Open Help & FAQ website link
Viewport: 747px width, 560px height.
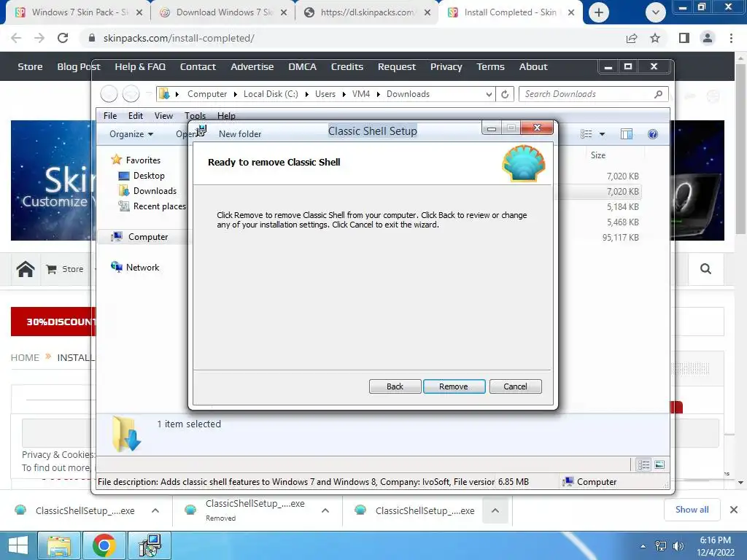[x=140, y=66]
